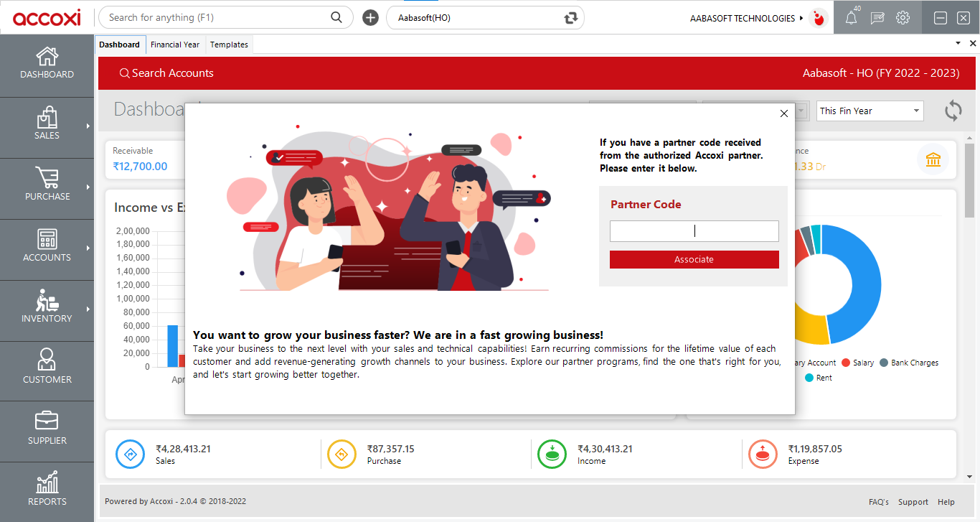Viewport: 980px width, 522px height.
Task: Open the notifications bell icon
Action: [852, 18]
